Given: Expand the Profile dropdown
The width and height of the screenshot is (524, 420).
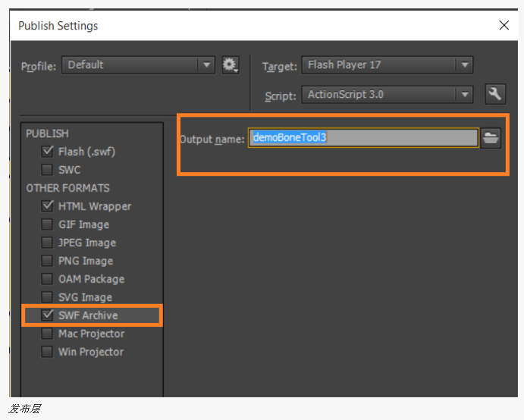Looking at the screenshot, I should pyautogui.click(x=138, y=65).
